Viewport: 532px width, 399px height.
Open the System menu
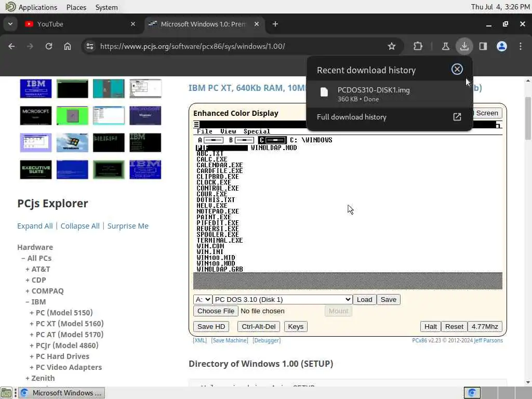click(107, 7)
